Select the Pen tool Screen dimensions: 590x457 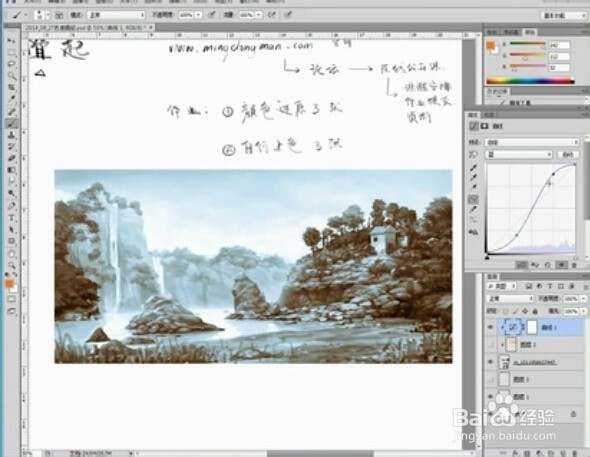[12, 205]
